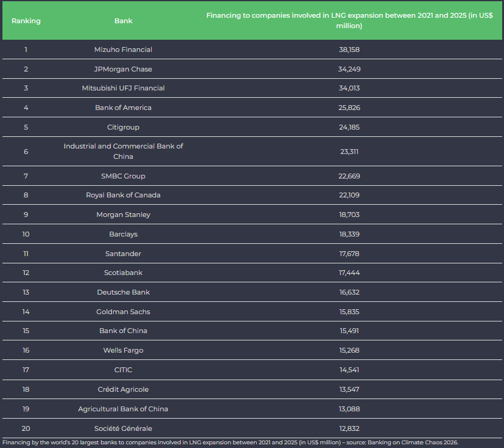Image resolution: width=504 pixels, height=448 pixels.
Task: Select the Wells Fargo cell
Action: point(123,350)
